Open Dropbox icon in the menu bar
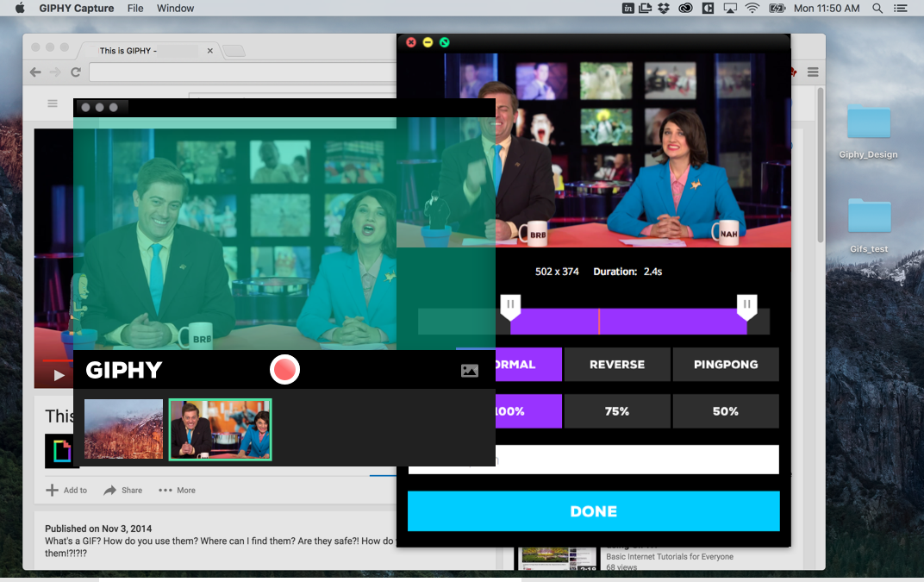 [664, 9]
